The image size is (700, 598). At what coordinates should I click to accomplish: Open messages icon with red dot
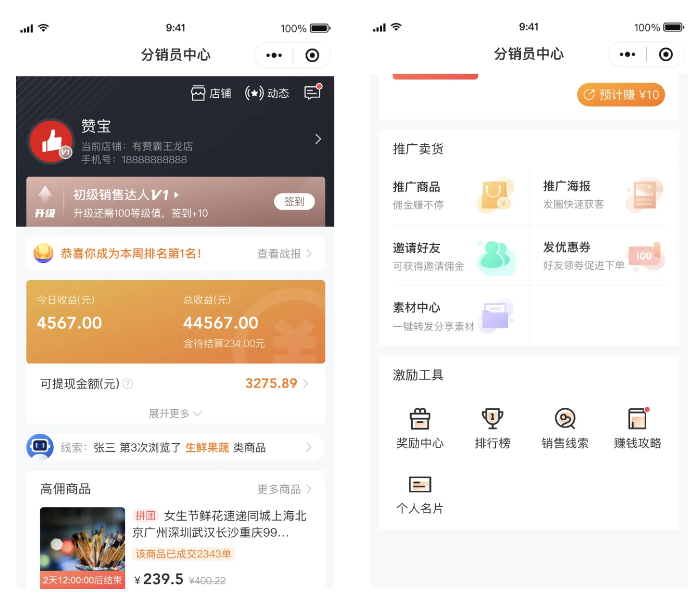tap(312, 93)
